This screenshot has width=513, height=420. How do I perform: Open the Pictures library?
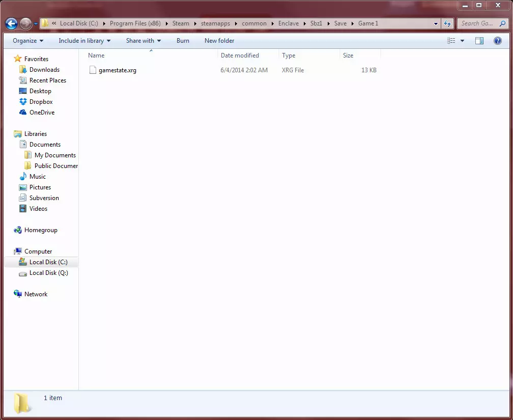point(40,187)
